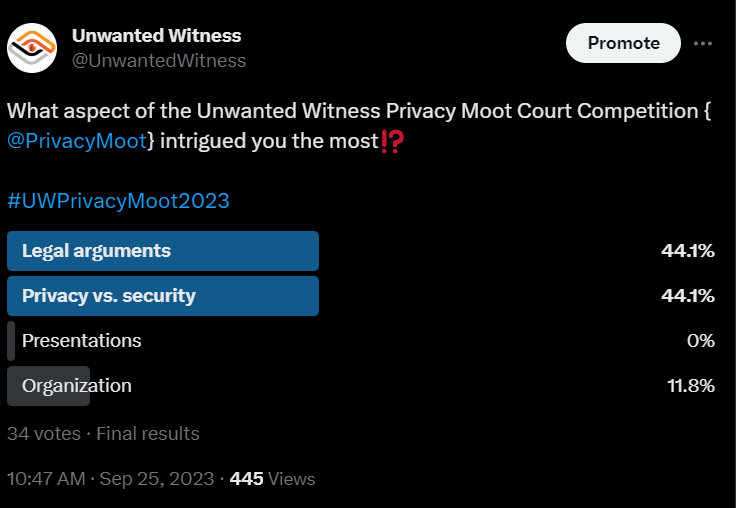The image size is (736, 508).
Task: Click the @UnwantedWitness handle
Action: tap(158, 61)
